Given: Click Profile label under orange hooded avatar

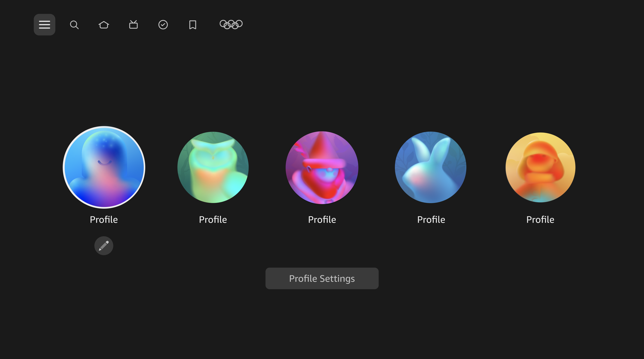Looking at the screenshot, I should click(x=540, y=220).
